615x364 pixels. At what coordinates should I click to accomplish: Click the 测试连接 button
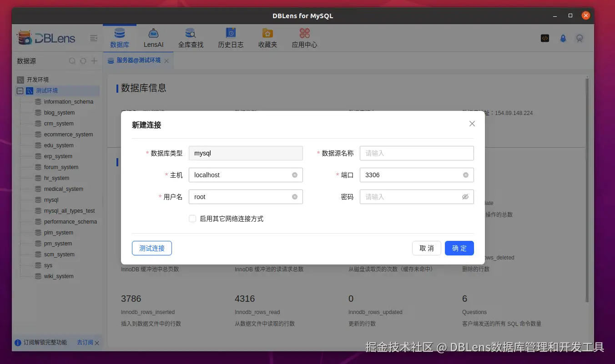pos(151,248)
